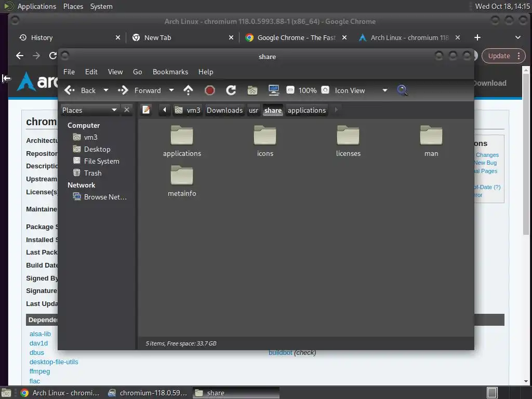The image size is (532, 399).
Task: Select the metainfo folder
Action: [182, 181]
